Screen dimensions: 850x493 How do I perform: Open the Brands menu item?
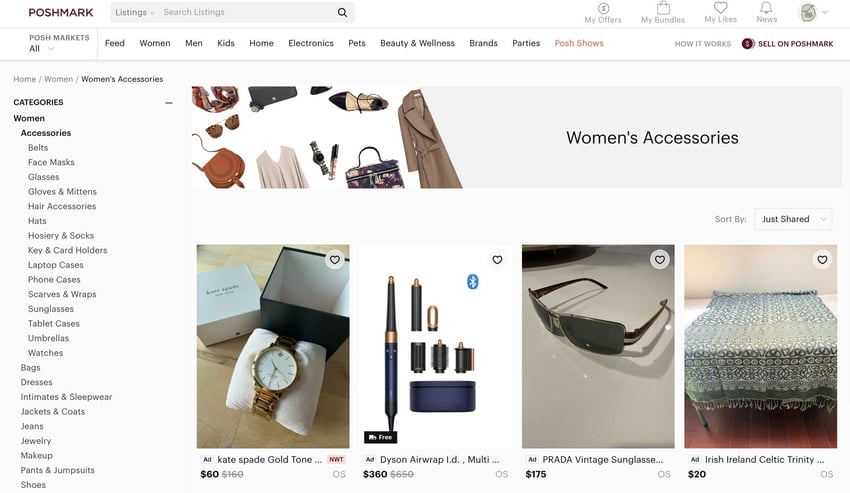coord(483,43)
